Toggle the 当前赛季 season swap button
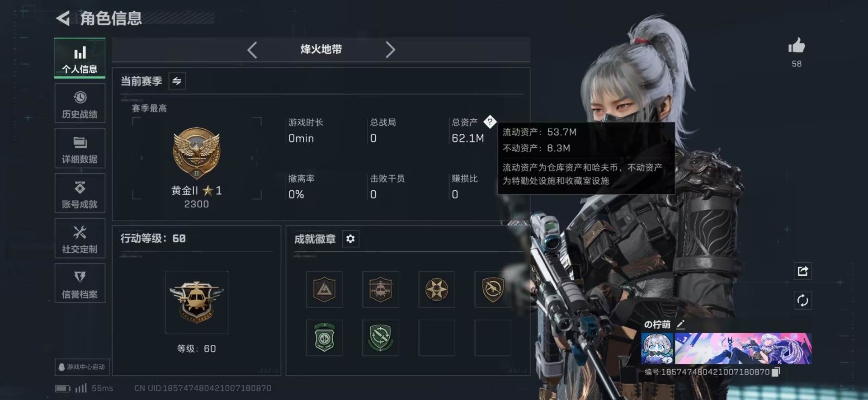Image resolution: width=868 pixels, height=400 pixels. 177,81
